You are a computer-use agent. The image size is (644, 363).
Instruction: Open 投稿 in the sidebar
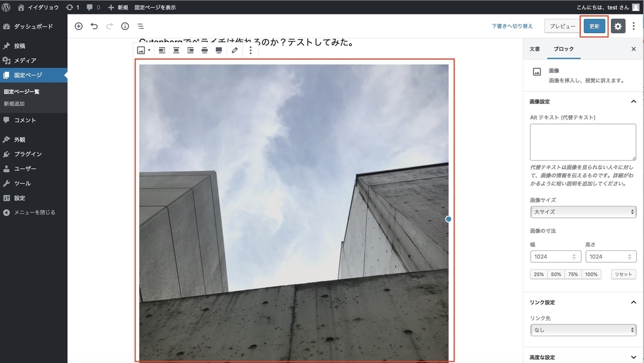coord(33,46)
